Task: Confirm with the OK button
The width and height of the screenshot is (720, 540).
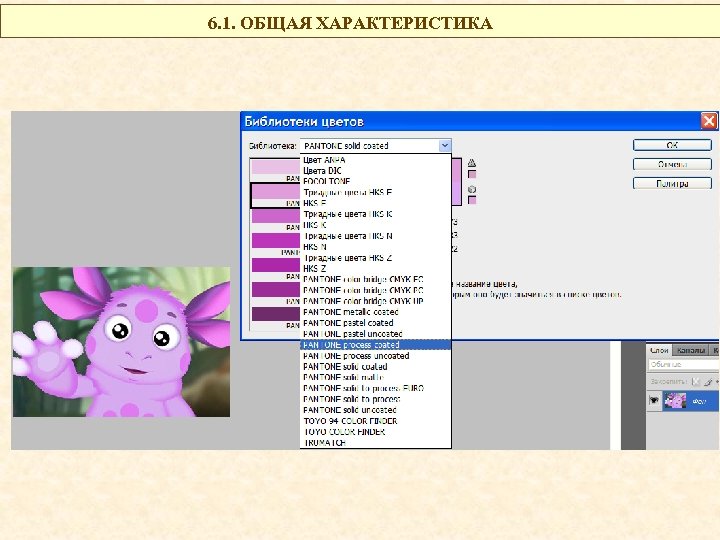Action: click(x=672, y=145)
